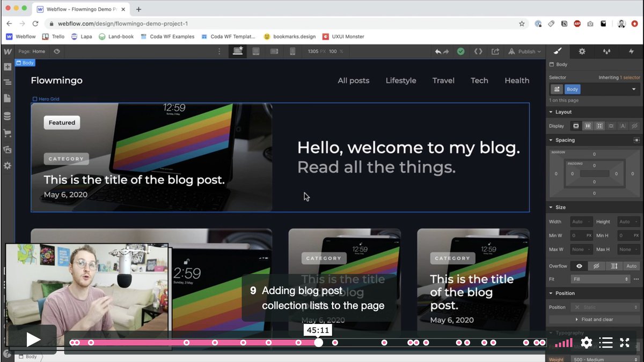Screen dimensions: 644x362
Task: Open the Fit Fill dropdown
Action: click(599, 279)
